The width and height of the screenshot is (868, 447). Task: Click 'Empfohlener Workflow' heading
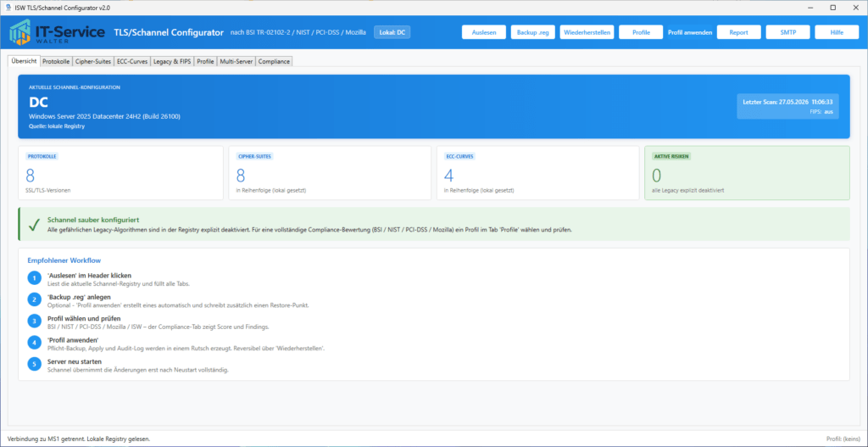click(x=64, y=260)
